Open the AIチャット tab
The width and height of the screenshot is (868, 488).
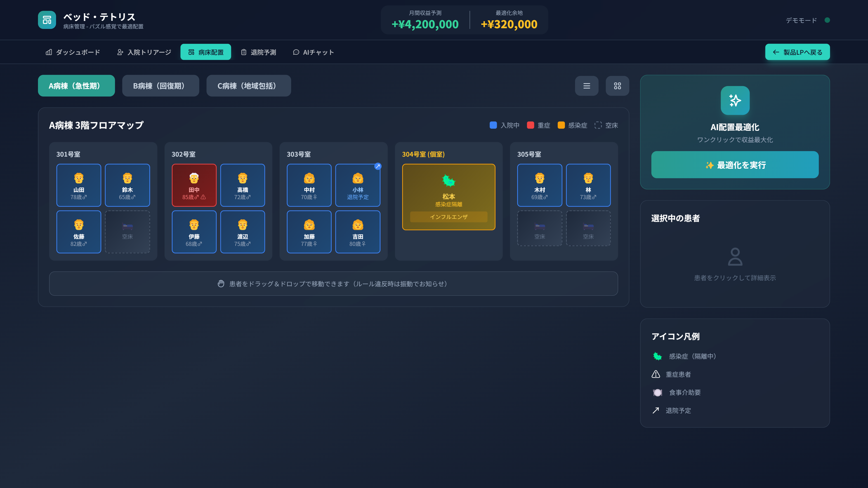click(x=313, y=52)
